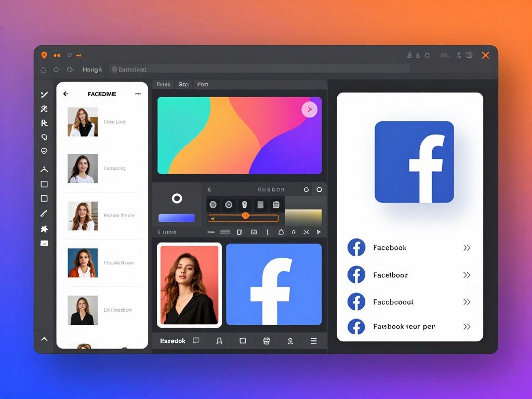Collapse sidebar with the bottom up chevron
The height and width of the screenshot is (399, 532).
pyautogui.click(x=44, y=339)
